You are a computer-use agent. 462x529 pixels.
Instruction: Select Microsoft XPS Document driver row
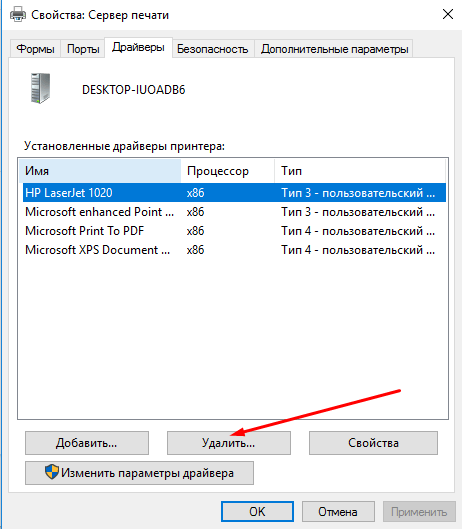(234, 250)
